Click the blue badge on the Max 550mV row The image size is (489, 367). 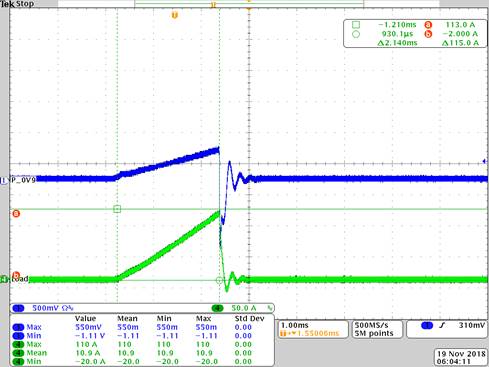tap(18, 327)
